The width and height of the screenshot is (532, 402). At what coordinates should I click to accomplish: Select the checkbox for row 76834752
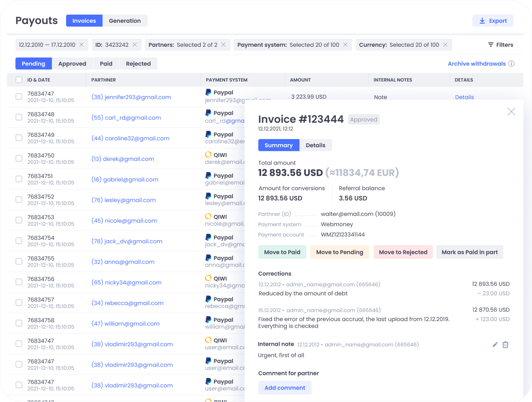(19, 199)
